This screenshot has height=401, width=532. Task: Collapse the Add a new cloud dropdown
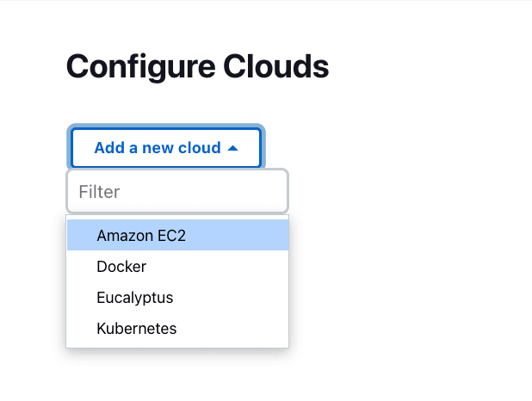[x=166, y=148]
